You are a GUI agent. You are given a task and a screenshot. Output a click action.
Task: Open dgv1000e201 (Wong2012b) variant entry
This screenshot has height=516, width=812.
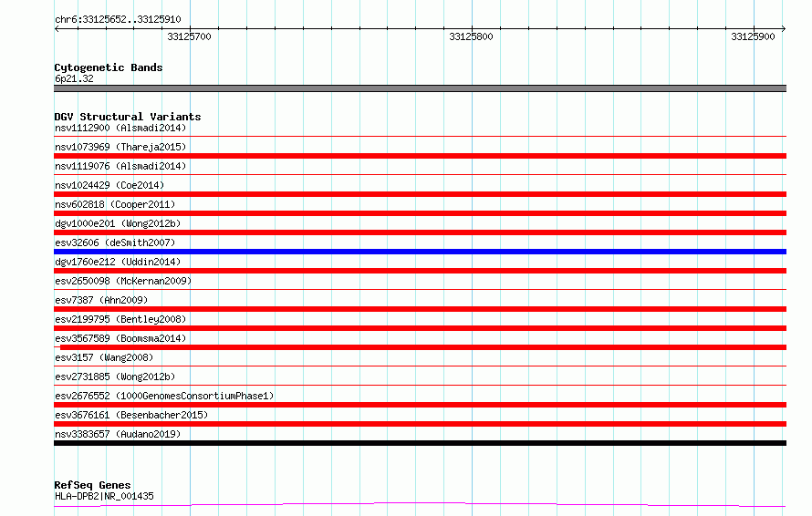coord(118,223)
